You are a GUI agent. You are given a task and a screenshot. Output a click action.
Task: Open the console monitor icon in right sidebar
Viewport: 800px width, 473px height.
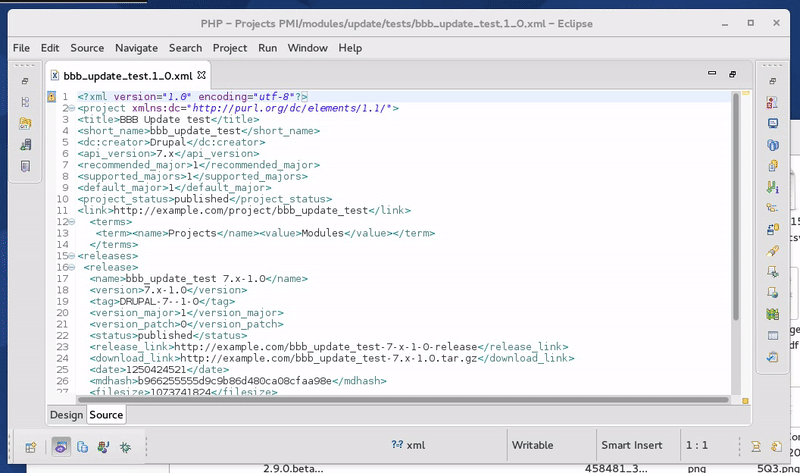(x=772, y=123)
